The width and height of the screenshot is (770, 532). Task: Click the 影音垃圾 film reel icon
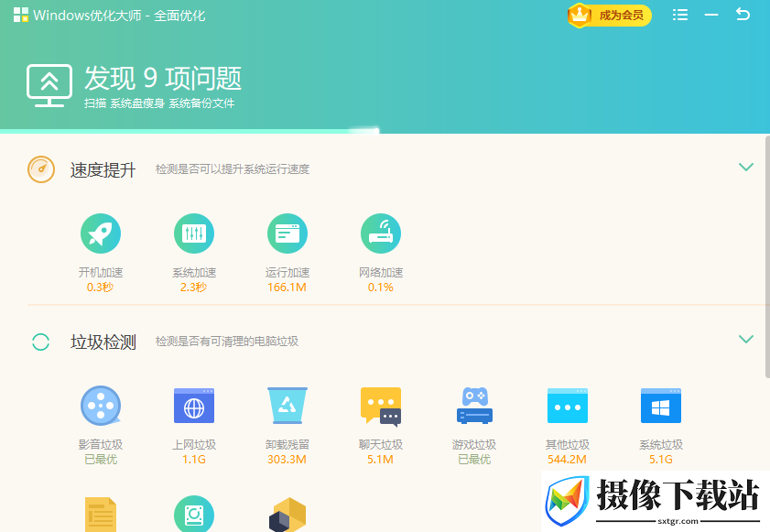[101, 406]
